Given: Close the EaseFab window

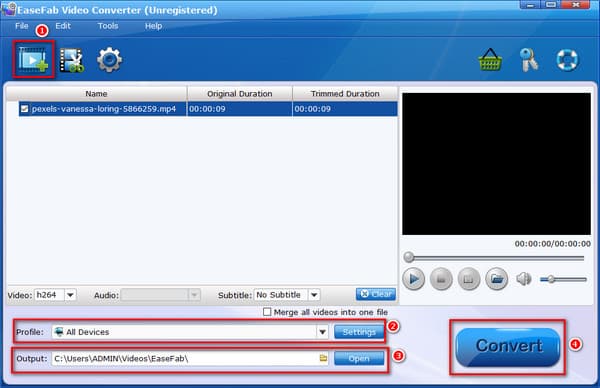Looking at the screenshot, I should point(576,5).
